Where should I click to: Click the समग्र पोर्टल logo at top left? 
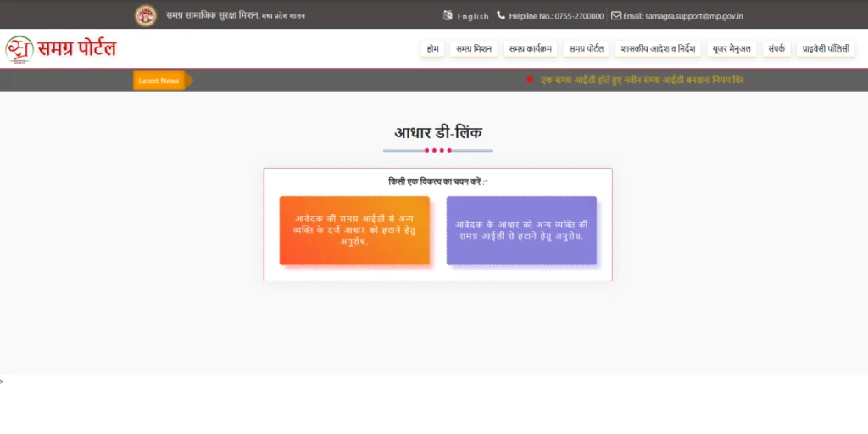[61, 49]
